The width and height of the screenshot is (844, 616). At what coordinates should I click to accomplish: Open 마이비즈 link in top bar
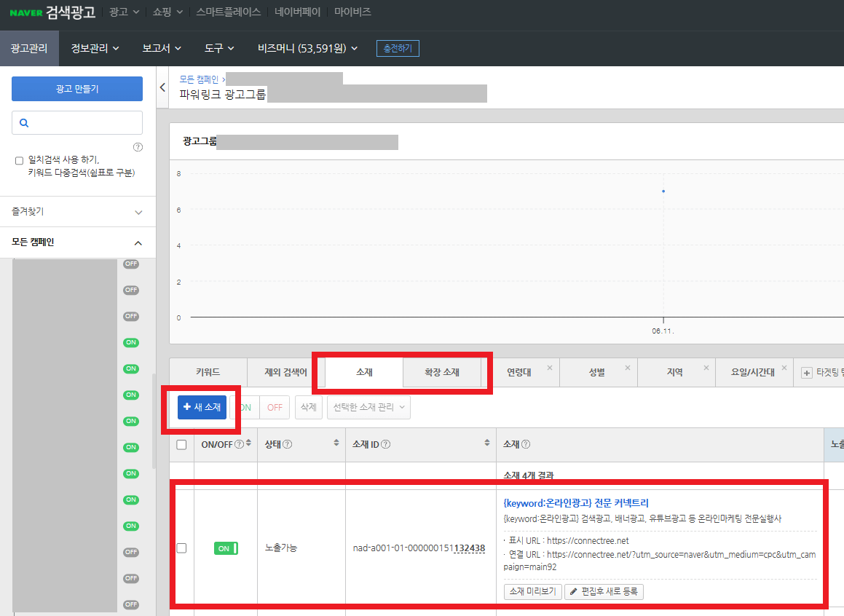(x=352, y=12)
